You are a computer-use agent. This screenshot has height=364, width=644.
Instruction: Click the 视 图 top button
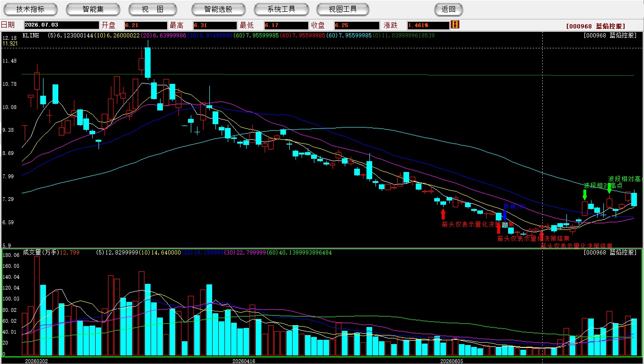click(152, 9)
